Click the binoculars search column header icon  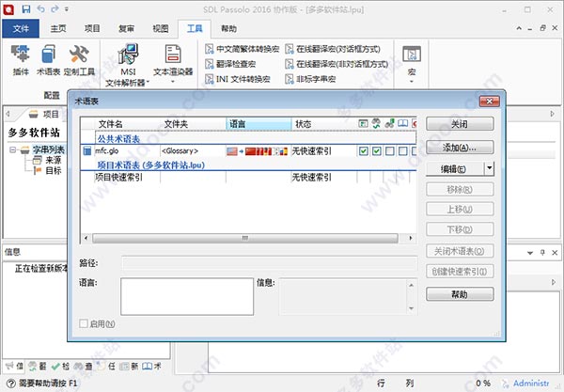point(389,124)
